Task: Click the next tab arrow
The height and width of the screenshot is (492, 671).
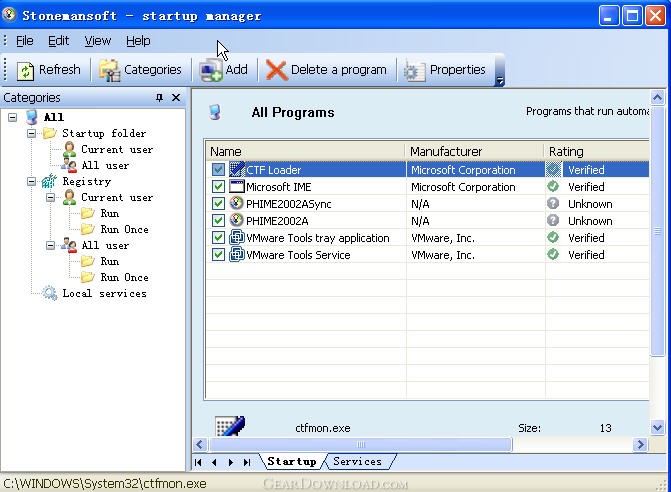Action: (231, 462)
